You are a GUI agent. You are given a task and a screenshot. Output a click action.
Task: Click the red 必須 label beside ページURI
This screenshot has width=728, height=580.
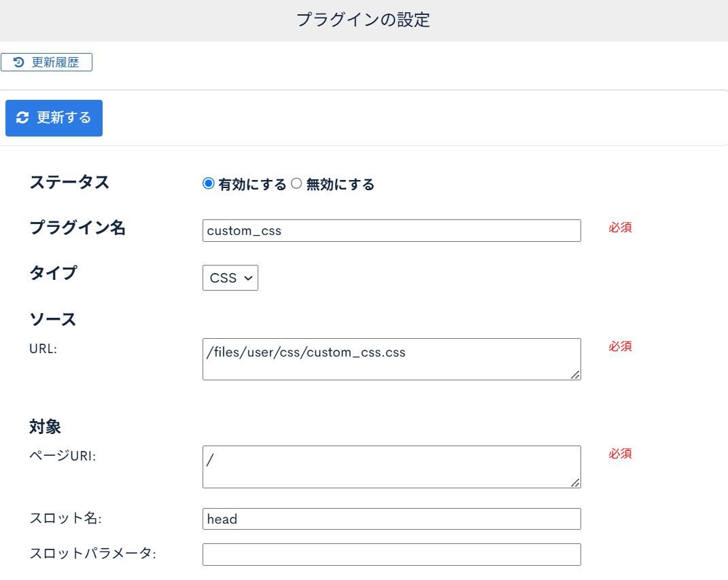click(619, 454)
